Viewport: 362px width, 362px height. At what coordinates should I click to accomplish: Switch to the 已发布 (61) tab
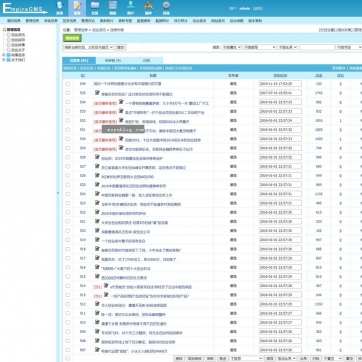[x=79, y=61]
